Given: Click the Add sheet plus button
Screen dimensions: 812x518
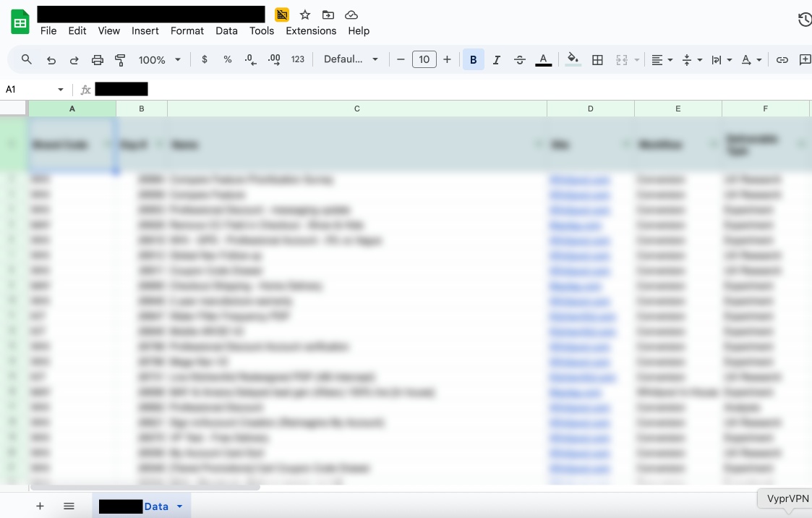Looking at the screenshot, I should point(40,506).
